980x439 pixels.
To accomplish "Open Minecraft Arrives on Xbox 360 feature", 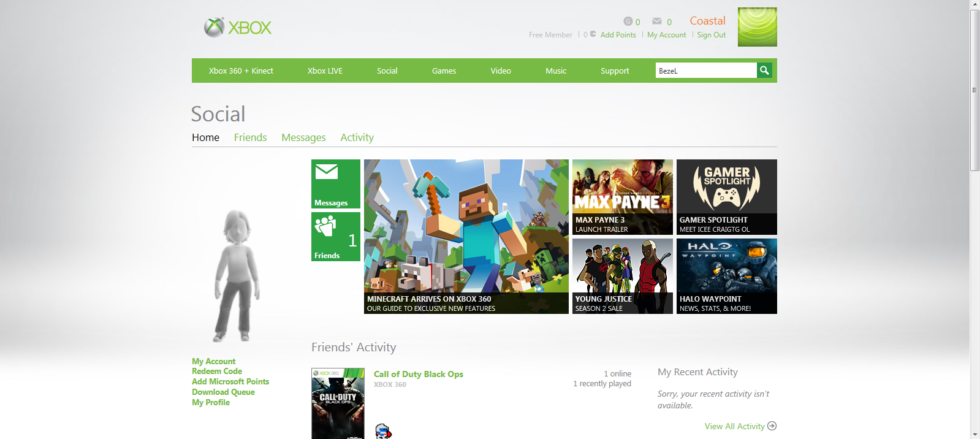I will [466, 237].
